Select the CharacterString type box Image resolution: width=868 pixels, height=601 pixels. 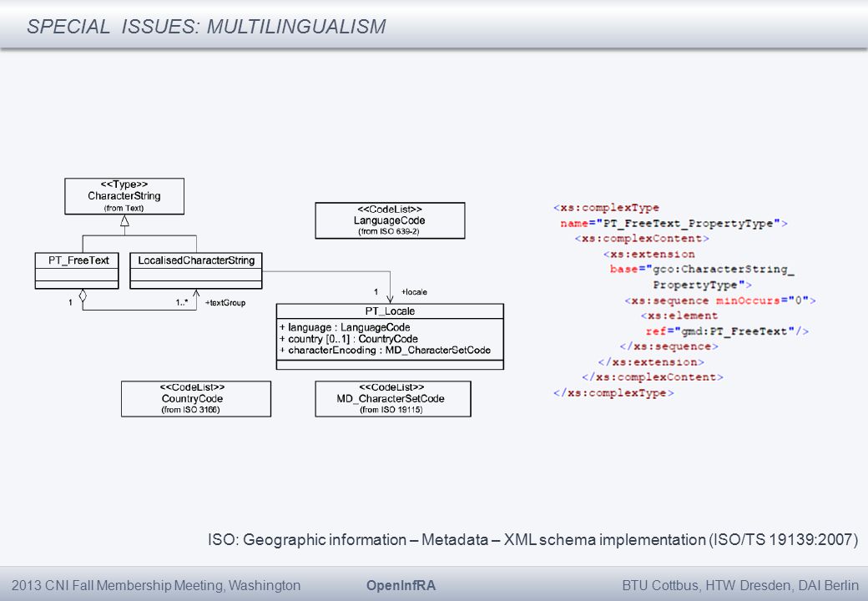(124, 196)
